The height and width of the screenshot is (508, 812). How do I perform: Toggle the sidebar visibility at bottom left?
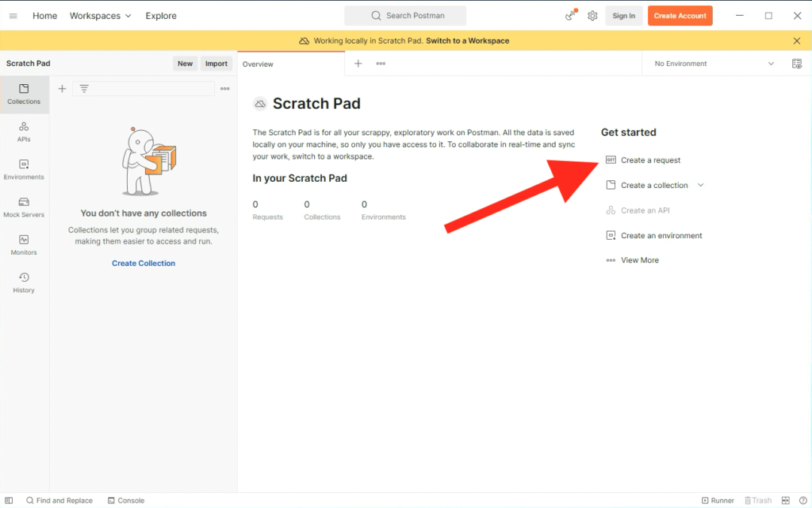coord(9,501)
